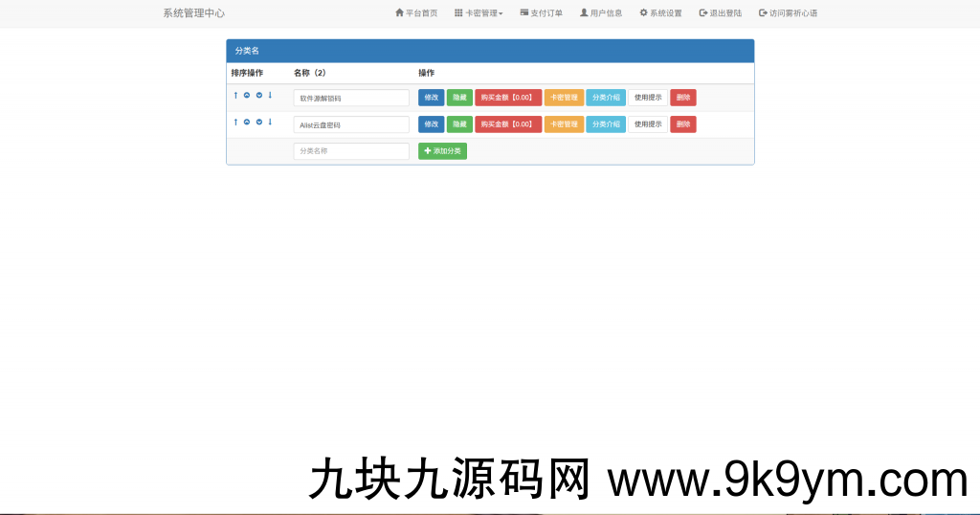Move Alist云盘密码 row to bottom with down arrow

[x=270, y=122]
